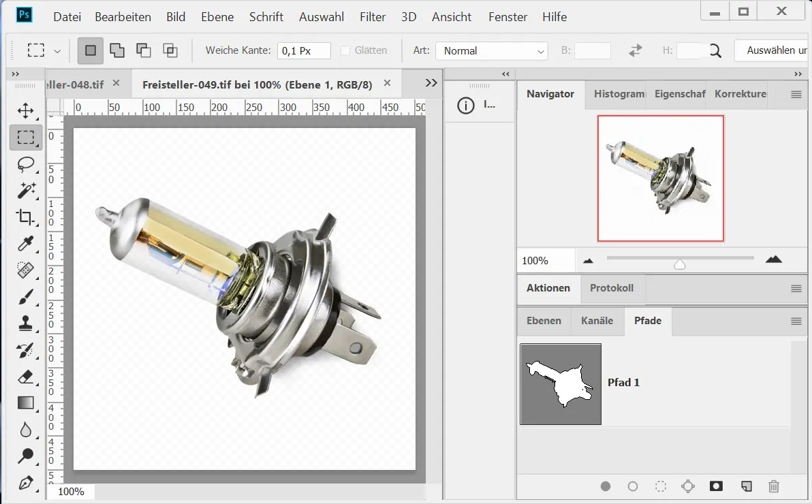Click the add layer mask icon
The width and height of the screenshot is (812, 504).
[716, 486]
